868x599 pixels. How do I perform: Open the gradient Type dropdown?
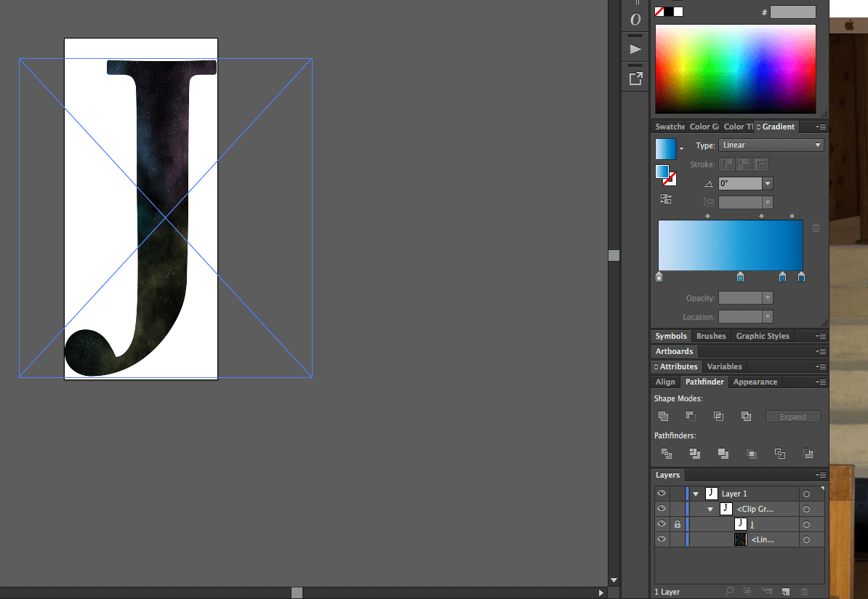click(817, 144)
